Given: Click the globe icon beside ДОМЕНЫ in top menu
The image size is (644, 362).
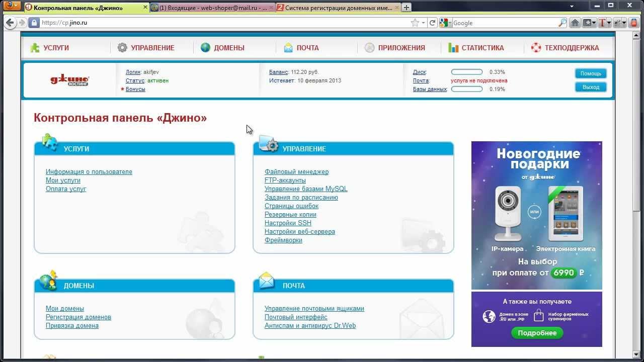Looking at the screenshot, I should (205, 48).
